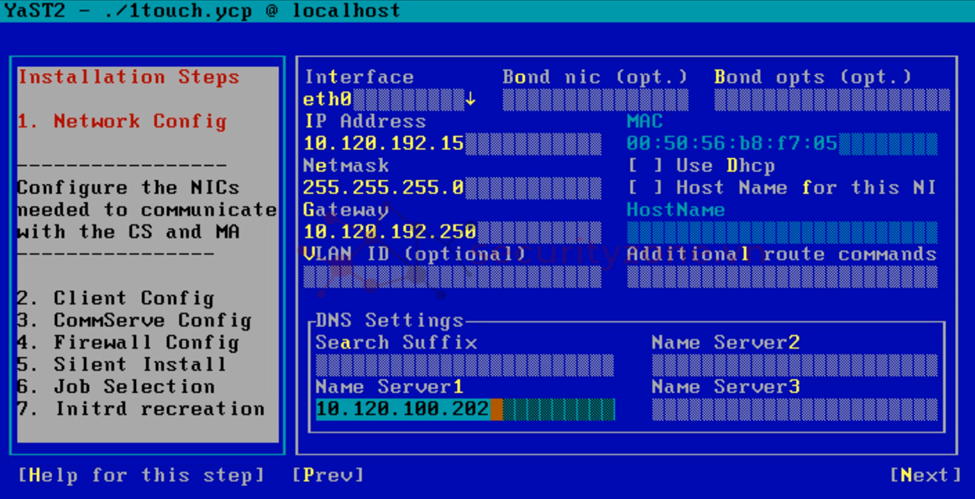This screenshot has width=975, height=499.
Task: Click the Bond nic input field
Action: click(x=595, y=100)
